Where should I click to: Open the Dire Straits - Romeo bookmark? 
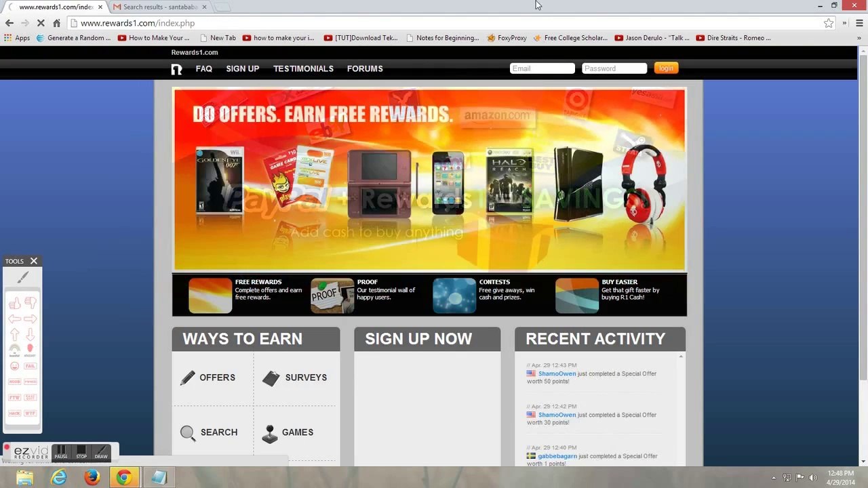(x=734, y=38)
